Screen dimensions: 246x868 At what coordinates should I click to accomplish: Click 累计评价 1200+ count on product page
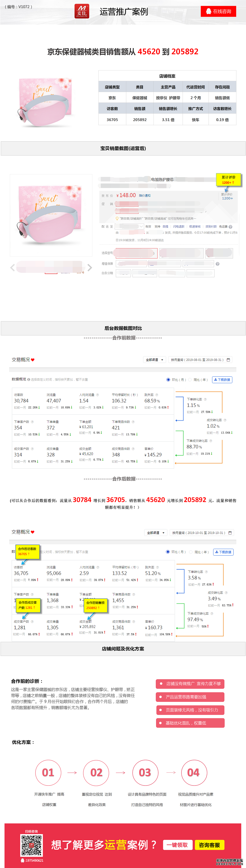coord(227,198)
